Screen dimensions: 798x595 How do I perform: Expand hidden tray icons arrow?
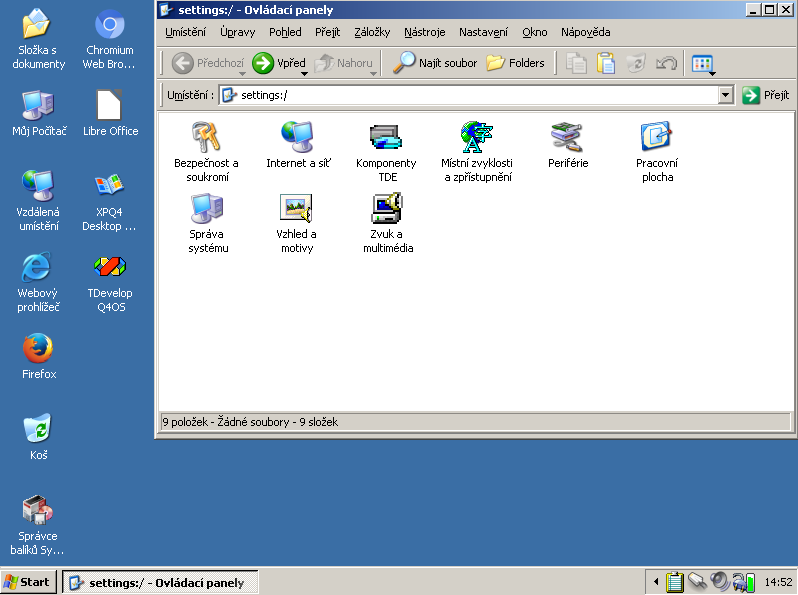point(656,581)
